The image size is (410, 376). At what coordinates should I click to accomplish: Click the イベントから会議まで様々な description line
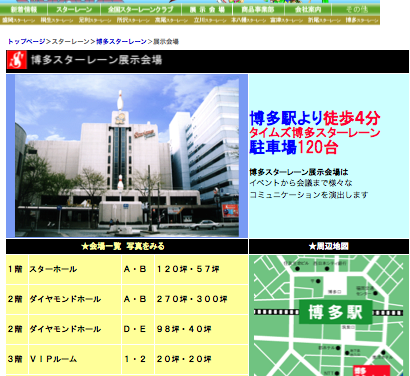(x=301, y=183)
